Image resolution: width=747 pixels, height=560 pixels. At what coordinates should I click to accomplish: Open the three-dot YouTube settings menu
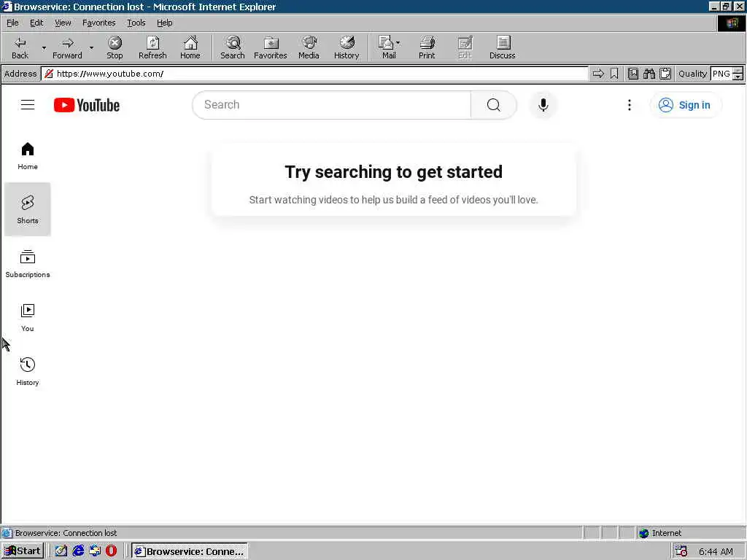630,105
